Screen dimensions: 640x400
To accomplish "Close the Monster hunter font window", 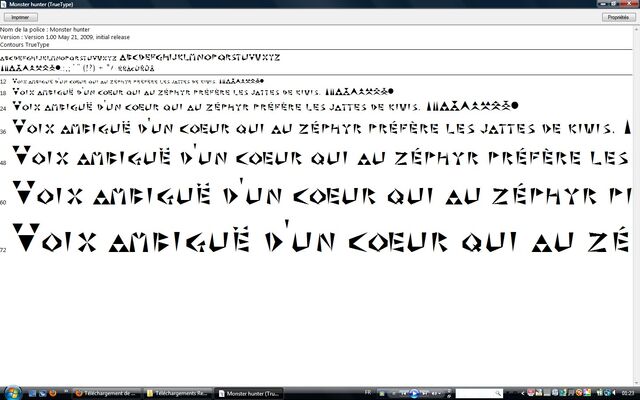I will pos(629,4).
